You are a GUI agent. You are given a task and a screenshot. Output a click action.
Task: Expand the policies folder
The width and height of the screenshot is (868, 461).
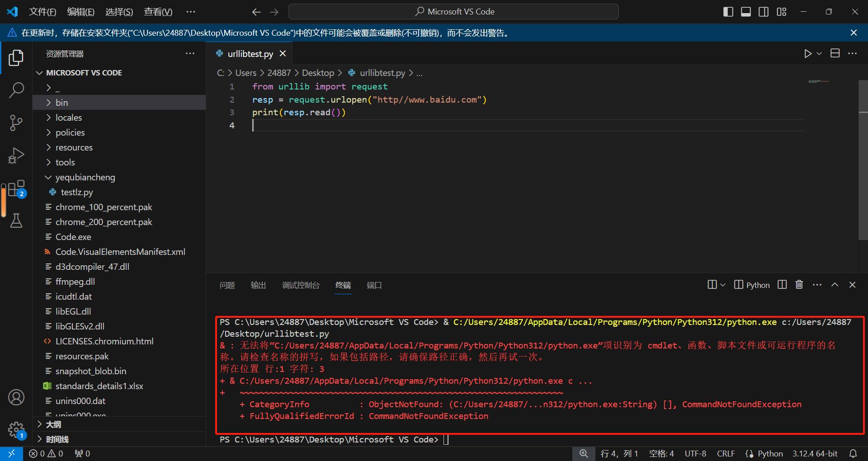click(119, 132)
